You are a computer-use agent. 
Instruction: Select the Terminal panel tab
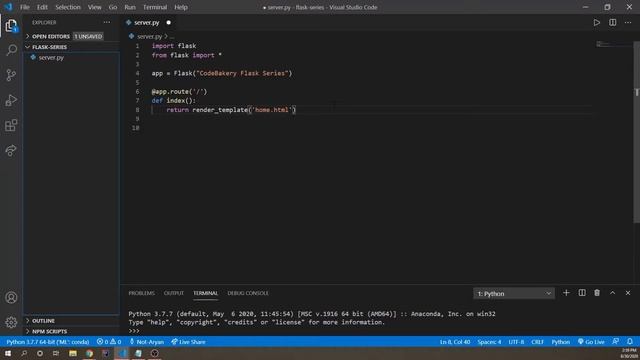click(x=205, y=293)
